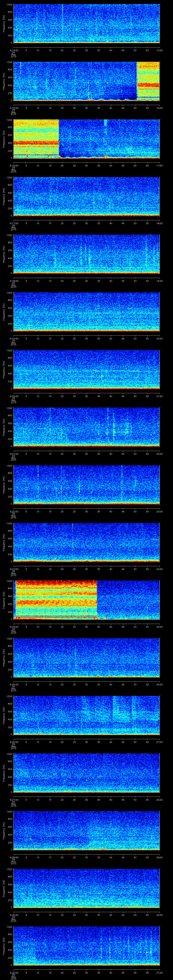173x980 pixels.
Task: Click the '6:26:00' start time label
Action: 14,742
